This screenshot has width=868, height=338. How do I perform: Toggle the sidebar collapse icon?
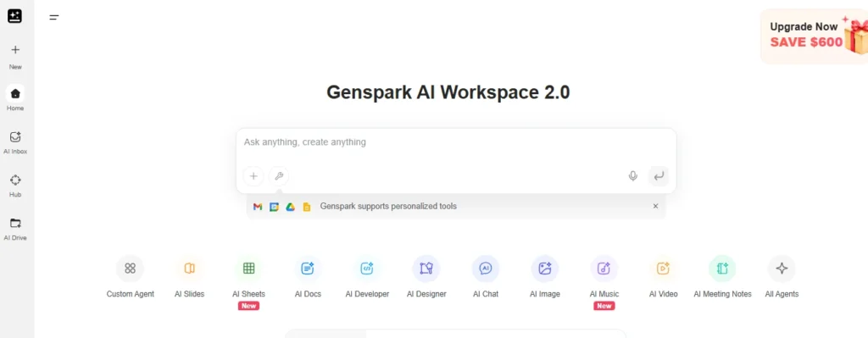pyautogui.click(x=53, y=17)
